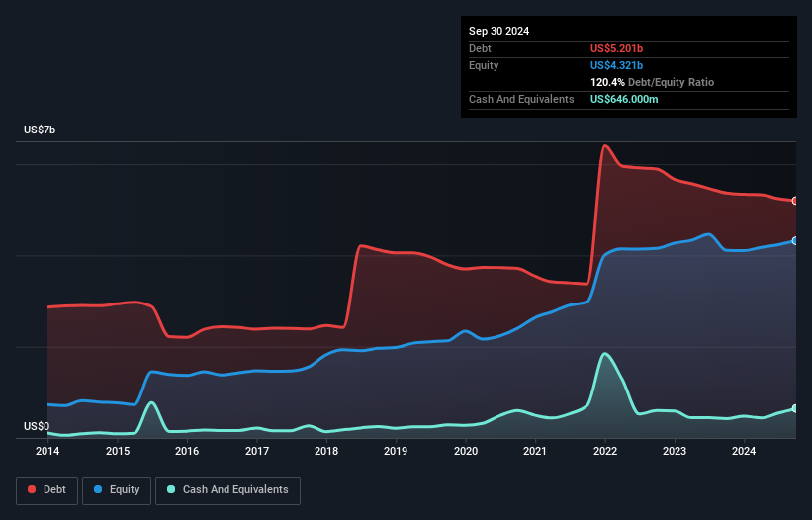Click the Equity row label in tooltip

(x=484, y=65)
